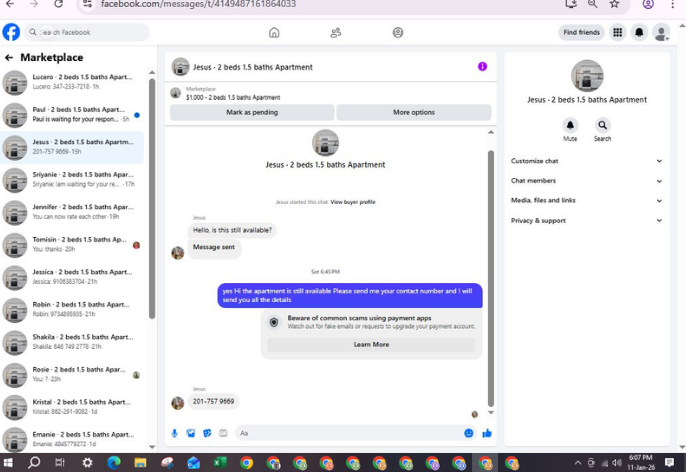Screen dimensions: 686x472
Task: Click Jesus's profile picture in right panel
Action: [587, 76]
